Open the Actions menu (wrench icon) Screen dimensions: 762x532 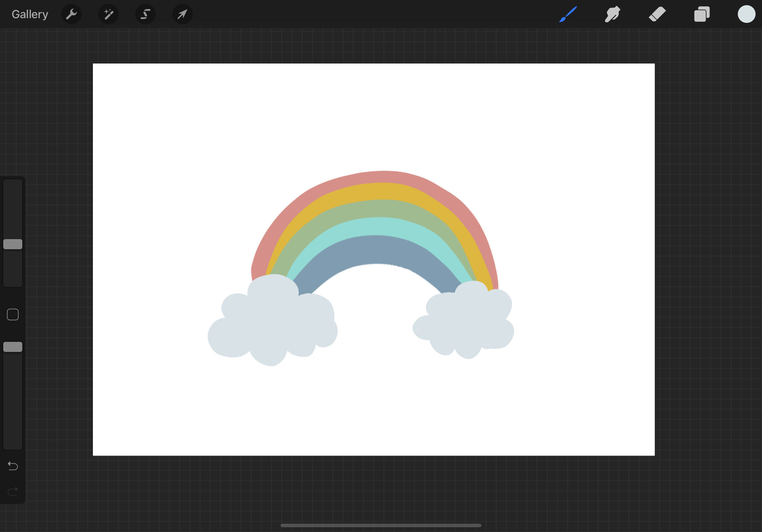[71, 14]
